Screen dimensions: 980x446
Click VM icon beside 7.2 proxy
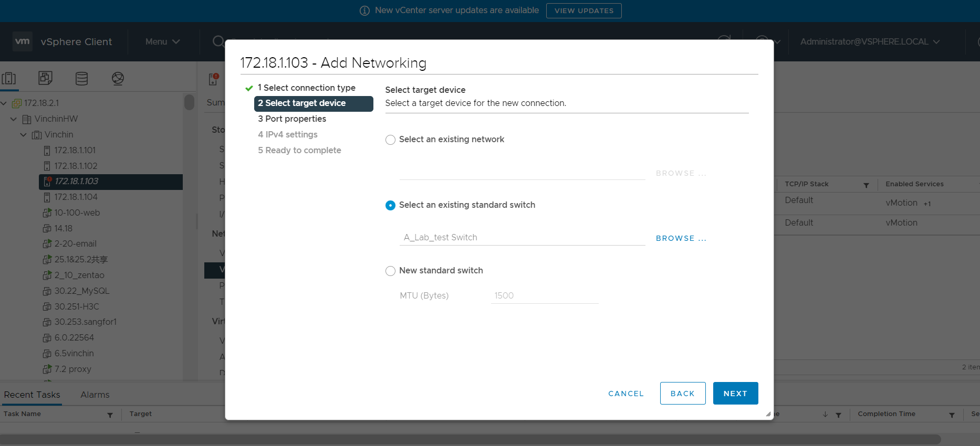tap(47, 369)
